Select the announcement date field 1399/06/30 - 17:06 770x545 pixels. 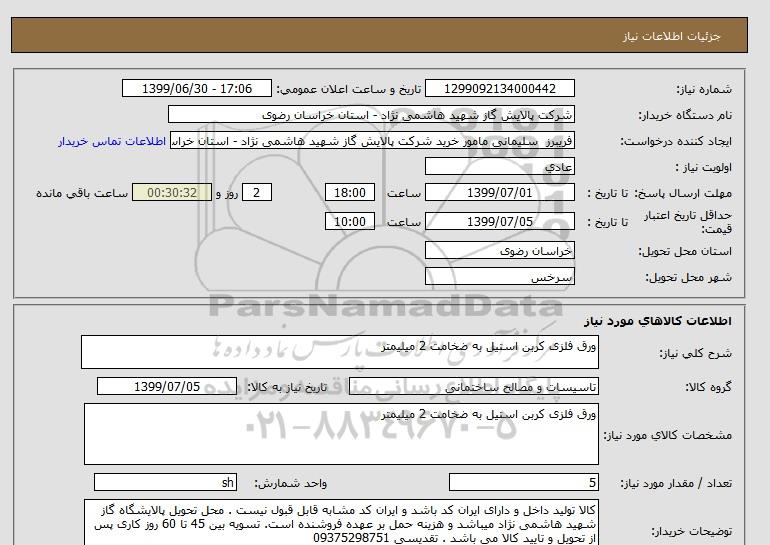click(197, 88)
